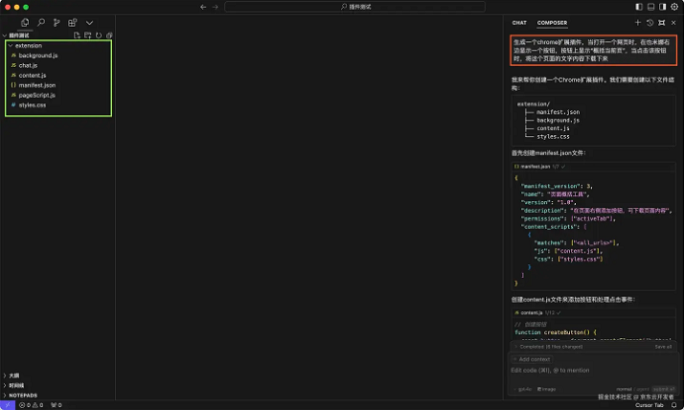Open the Search view icon
The height and width of the screenshot is (410, 686).
click(x=40, y=22)
